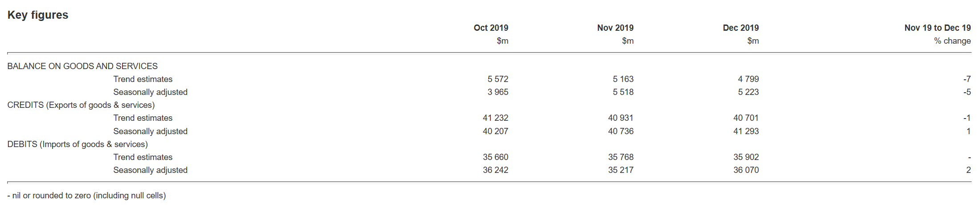This screenshot has height=205, width=980.
Task: Click Trend estimates under Balance on goods and services
Action: pos(143,79)
